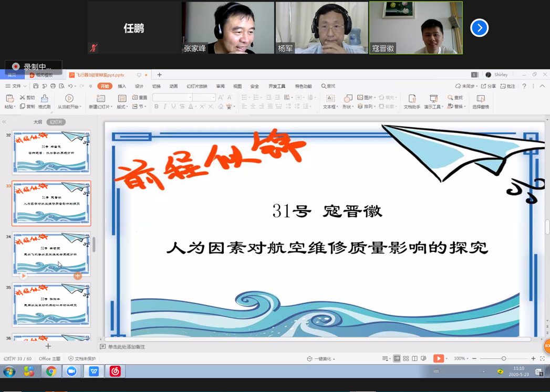Click the Print icon in quick access toolbar

(53, 86)
